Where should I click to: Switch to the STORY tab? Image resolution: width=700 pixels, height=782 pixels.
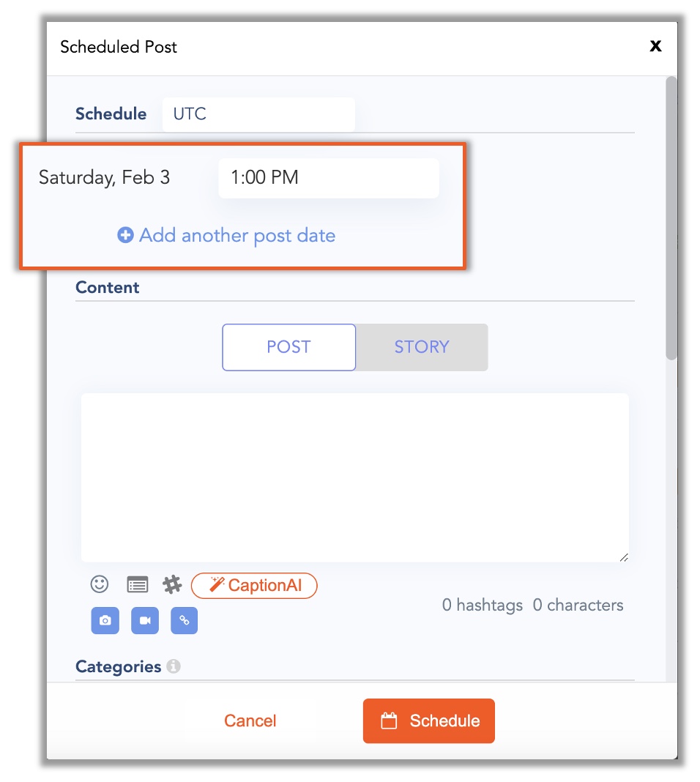(422, 347)
